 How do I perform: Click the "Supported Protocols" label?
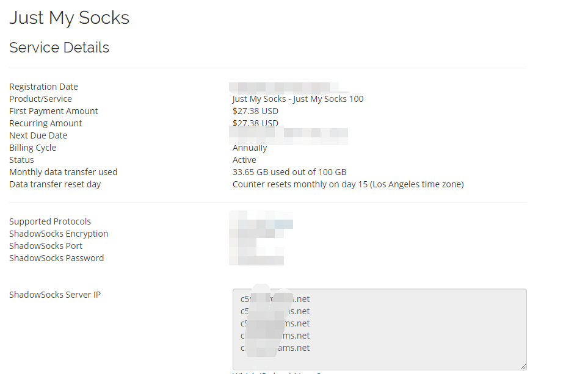tap(50, 221)
